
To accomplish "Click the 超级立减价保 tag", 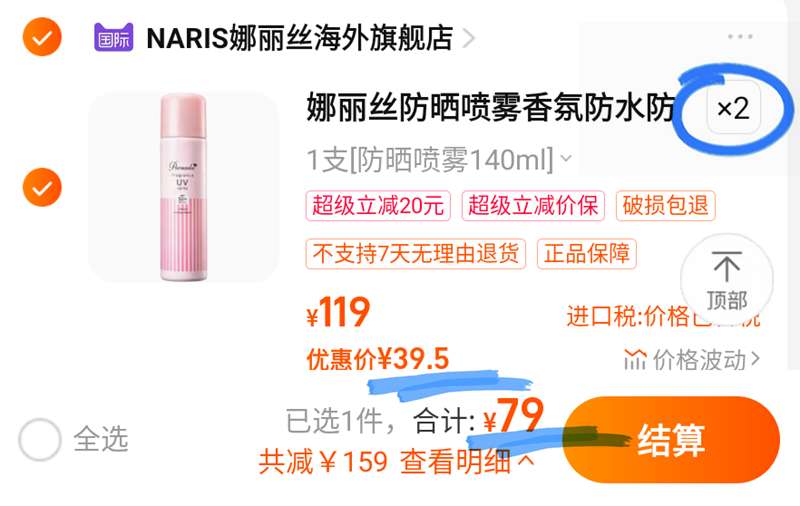I will click(x=533, y=206).
